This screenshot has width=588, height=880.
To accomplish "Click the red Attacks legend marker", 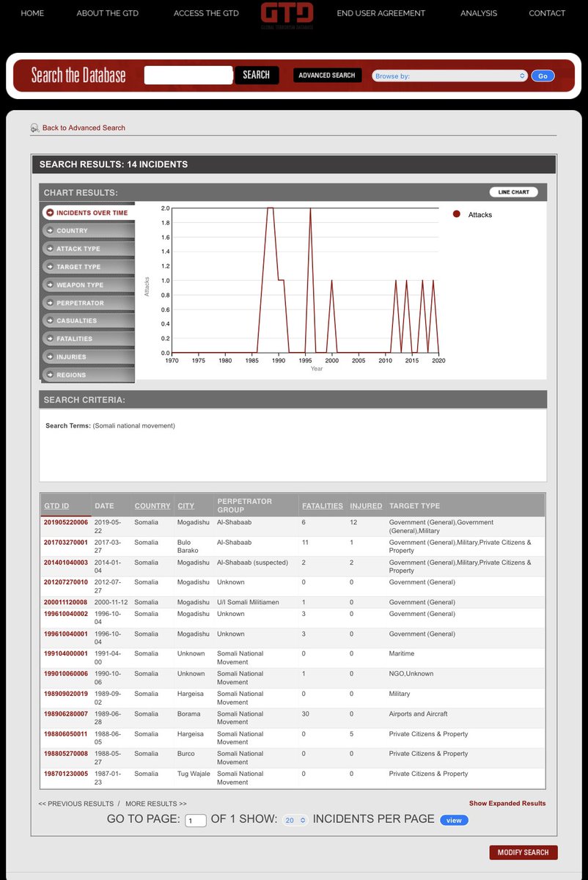I will pos(456,214).
